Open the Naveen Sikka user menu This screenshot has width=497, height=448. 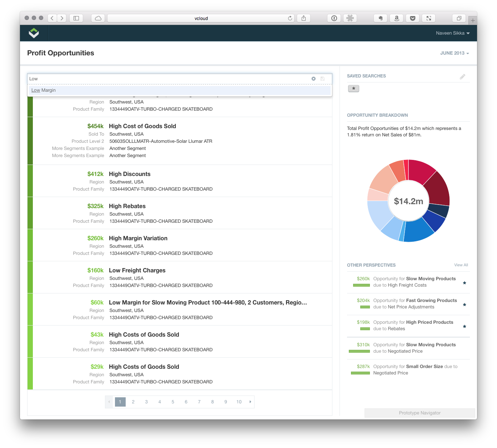(x=452, y=33)
